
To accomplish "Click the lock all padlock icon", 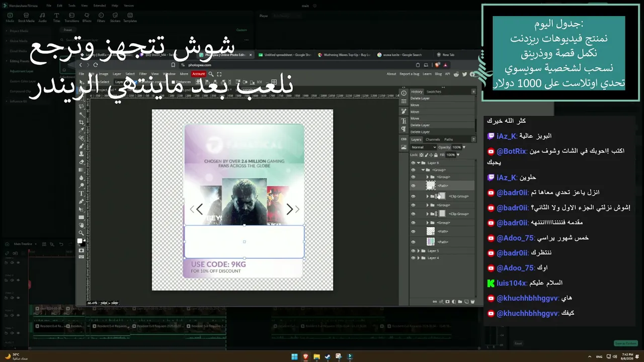I will (436, 155).
